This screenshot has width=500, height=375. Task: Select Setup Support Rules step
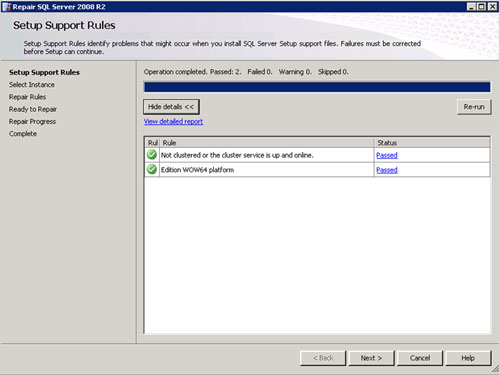[44, 72]
